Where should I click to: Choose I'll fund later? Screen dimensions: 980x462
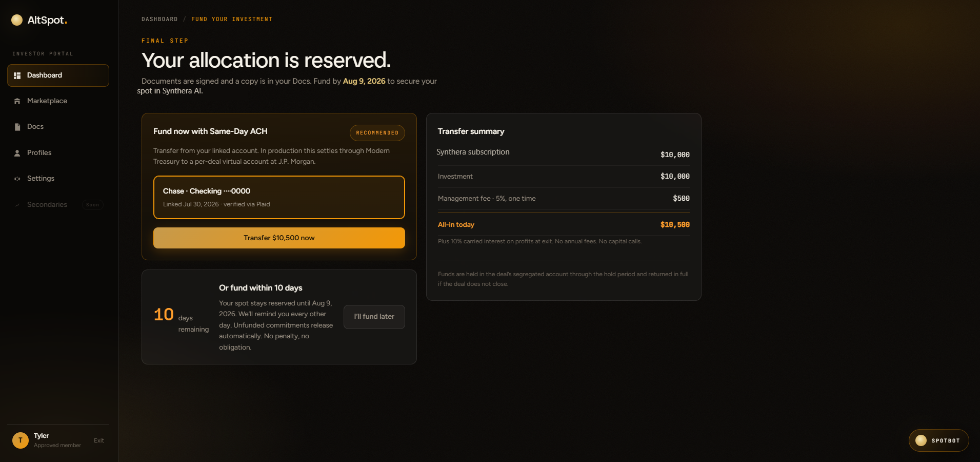coord(374,317)
